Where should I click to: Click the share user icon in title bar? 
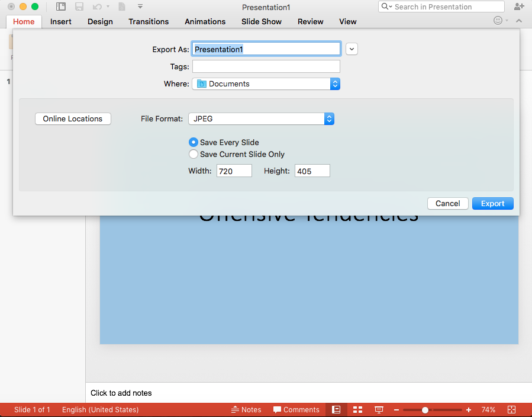point(519,7)
